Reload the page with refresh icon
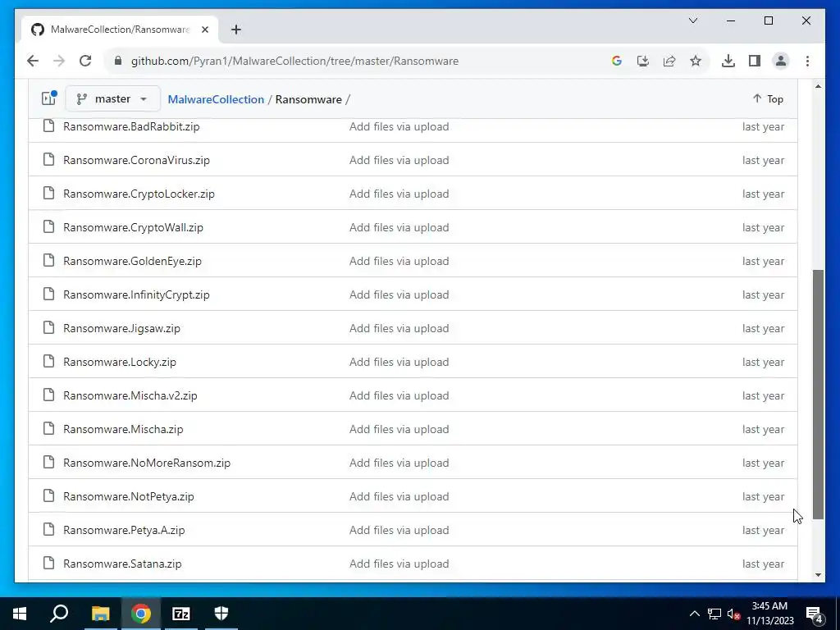 pyautogui.click(x=85, y=61)
